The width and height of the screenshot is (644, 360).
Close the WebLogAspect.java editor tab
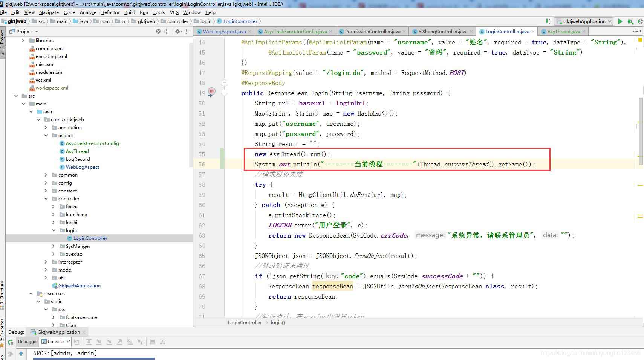(249, 32)
